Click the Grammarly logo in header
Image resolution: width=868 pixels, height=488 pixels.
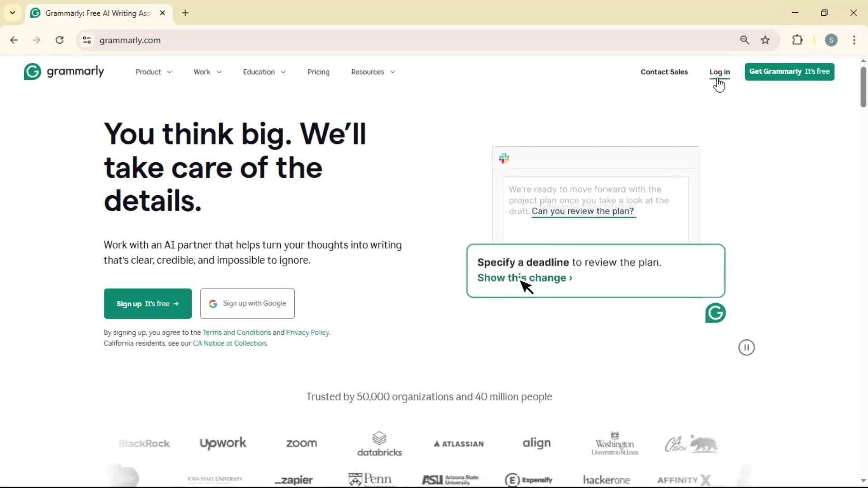tap(64, 72)
